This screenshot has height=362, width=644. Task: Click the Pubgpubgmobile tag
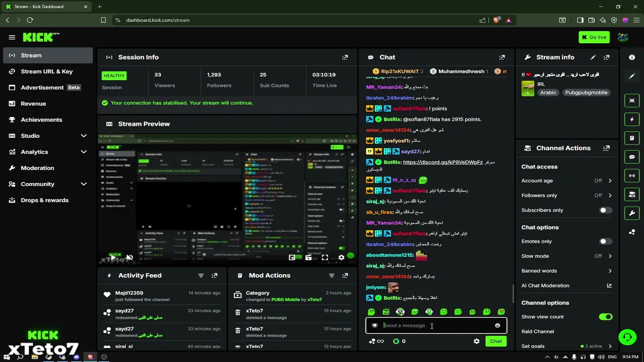(586, 93)
